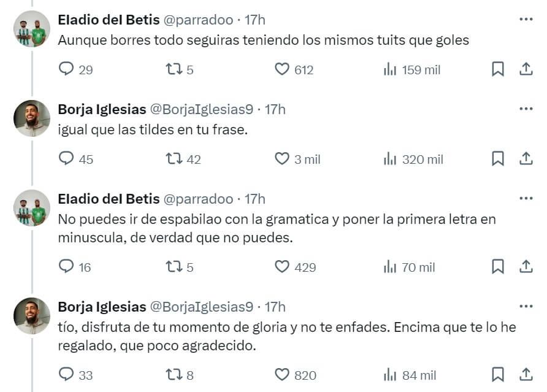Retweet the 'momento de gloria' tweet
The image size is (547, 392).
pos(175,375)
